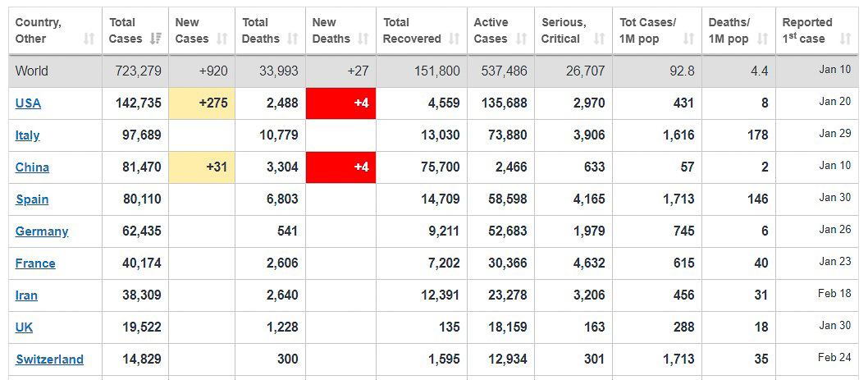868x380 pixels.
Task: Click France serious critical 4,632
Action: 588,263
